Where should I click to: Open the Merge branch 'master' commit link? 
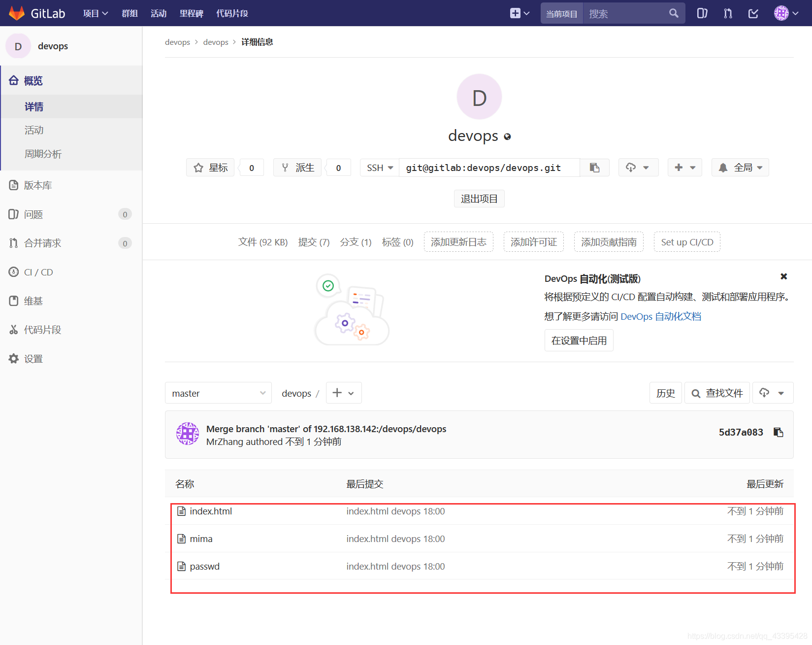coord(326,429)
